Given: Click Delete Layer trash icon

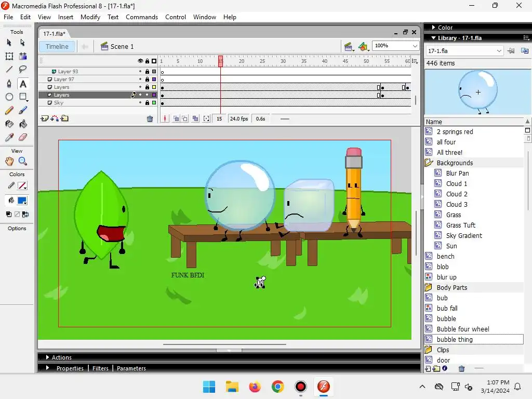Looking at the screenshot, I should coord(150,119).
